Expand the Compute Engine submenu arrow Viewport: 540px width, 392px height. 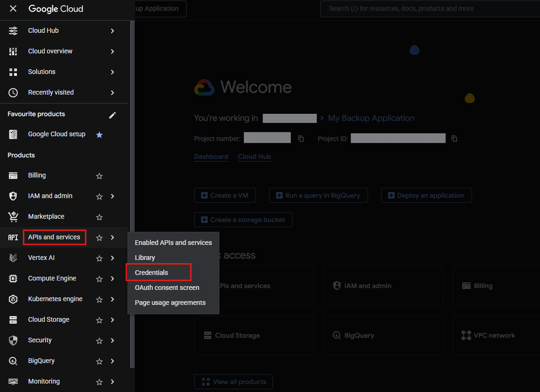pyautogui.click(x=112, y=279)
